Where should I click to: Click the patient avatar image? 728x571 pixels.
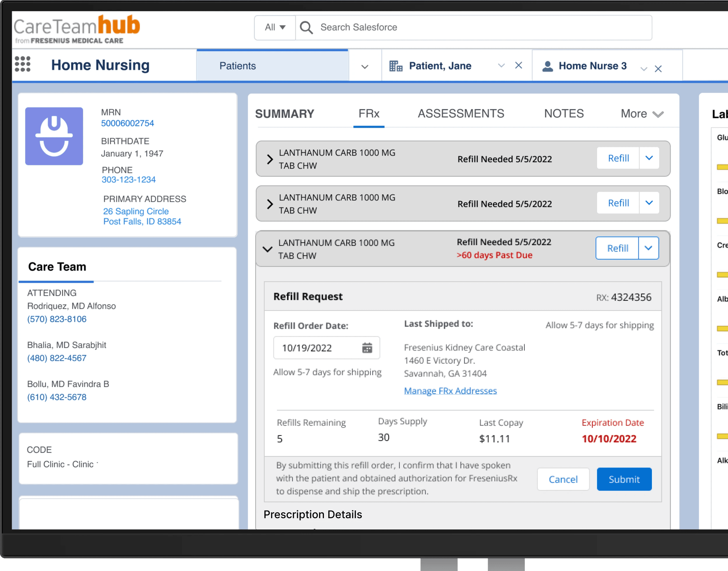click(54, 136)
